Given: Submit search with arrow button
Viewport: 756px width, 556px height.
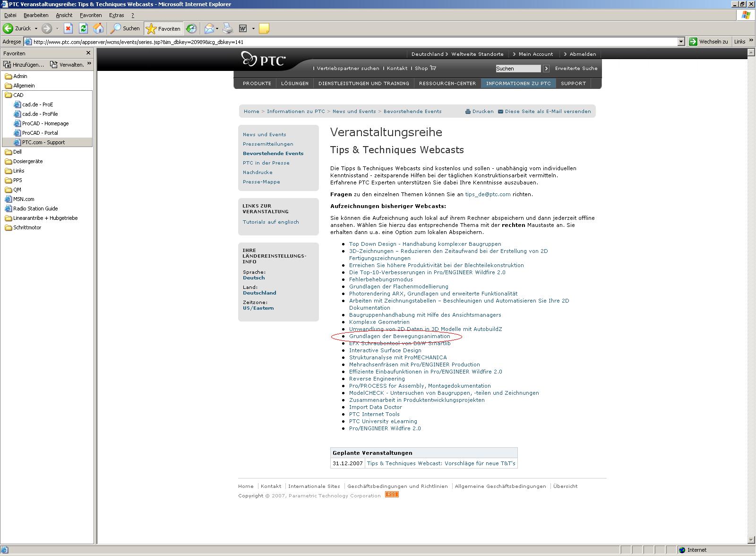Looking at the screenshot, I should click(546, 69).
